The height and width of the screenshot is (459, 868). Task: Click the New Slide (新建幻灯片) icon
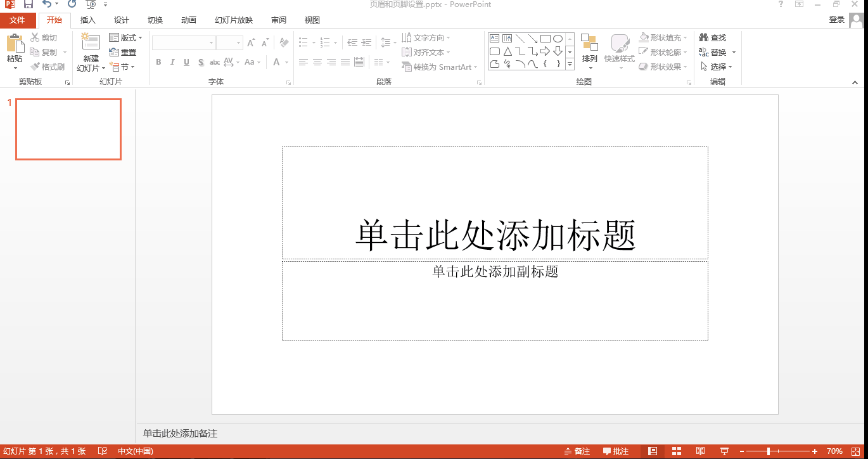tap(91, 42)
